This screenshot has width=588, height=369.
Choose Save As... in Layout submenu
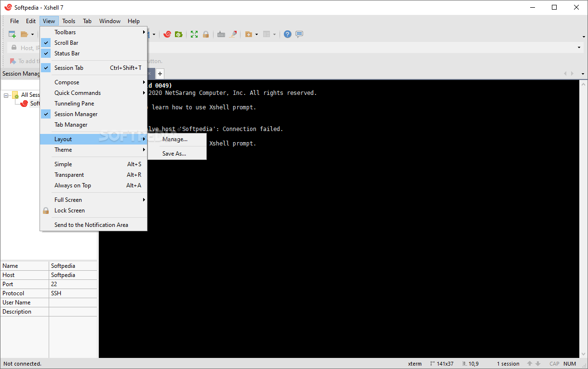tap(177, 154)
